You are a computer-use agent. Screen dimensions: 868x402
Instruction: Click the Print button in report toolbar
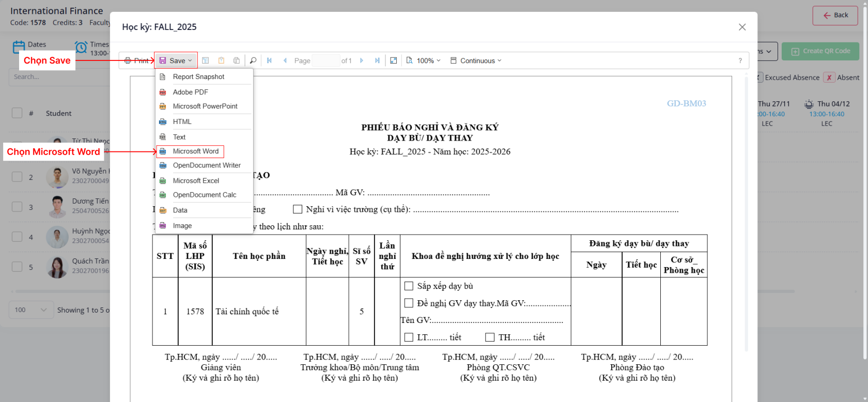click(136, 60)
